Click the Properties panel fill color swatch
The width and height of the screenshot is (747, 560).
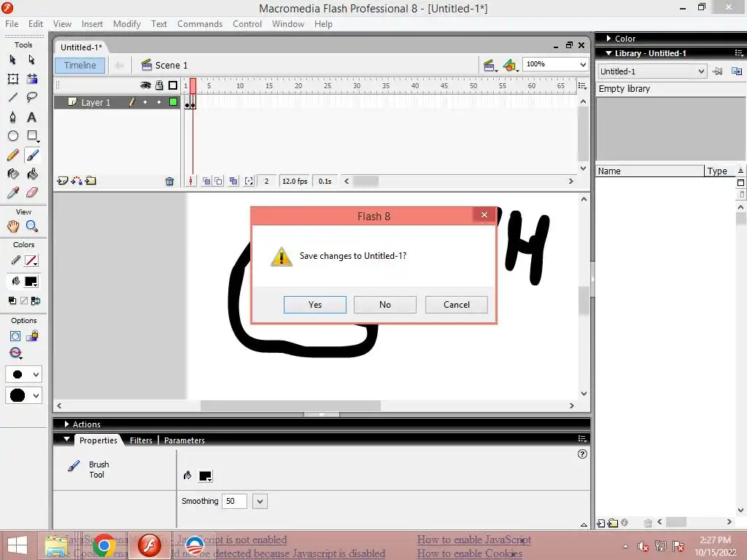click(x=205, y=475)
